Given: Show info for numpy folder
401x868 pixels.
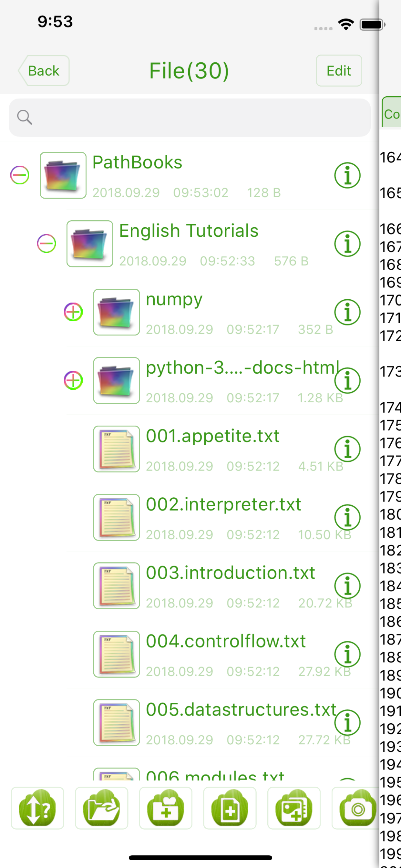Looking at the screenshot, I should [347, 312].
